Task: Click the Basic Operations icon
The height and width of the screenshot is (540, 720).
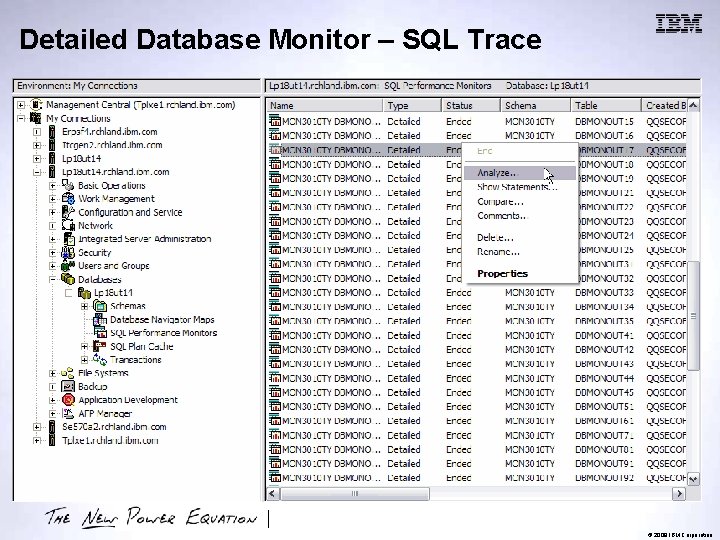Action: pos(68,185)
